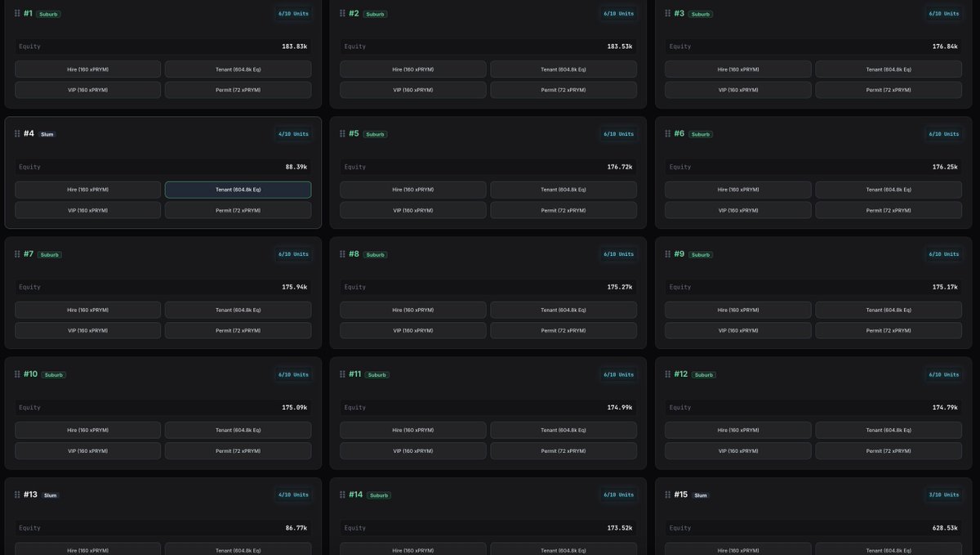Click the 6/10 Units badge on card #5
The width and height of the screenshot is (980, 555).
618,134
